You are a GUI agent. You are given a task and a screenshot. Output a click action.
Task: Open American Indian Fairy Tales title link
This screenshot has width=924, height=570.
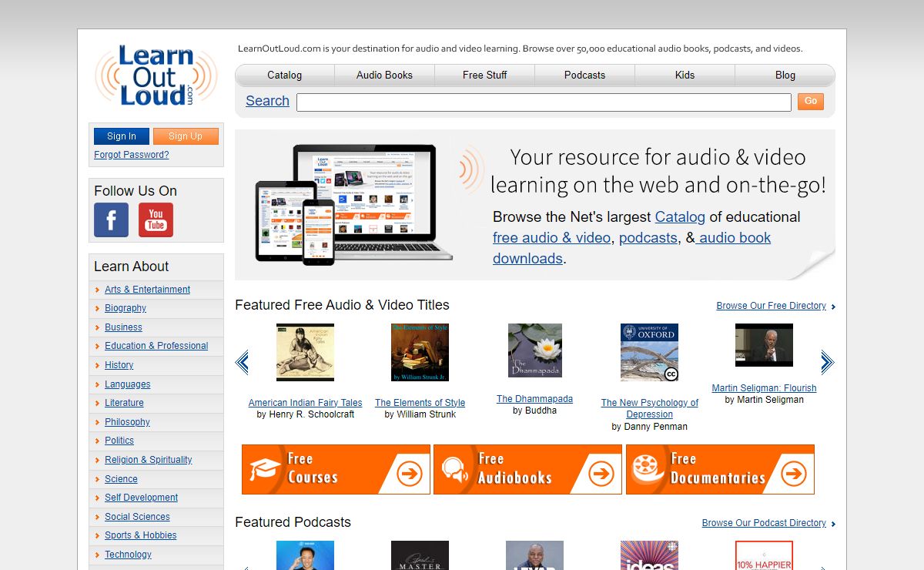pyautogui.click(x=305, y=403)
